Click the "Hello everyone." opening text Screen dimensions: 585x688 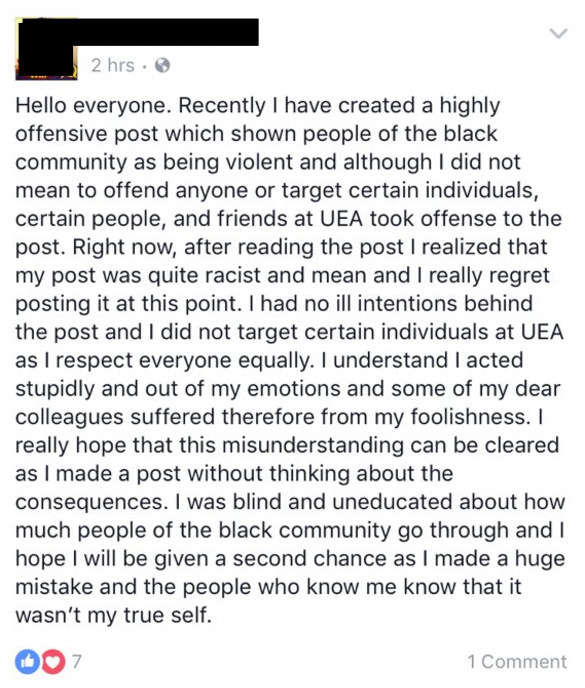(x=93, y=107)
